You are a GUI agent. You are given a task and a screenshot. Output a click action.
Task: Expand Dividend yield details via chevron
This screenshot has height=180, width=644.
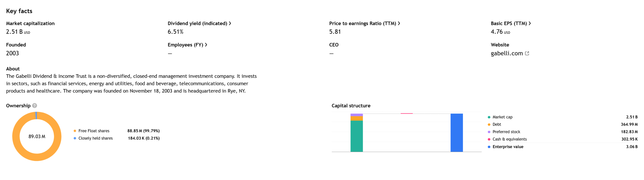[x=230, y=23]
